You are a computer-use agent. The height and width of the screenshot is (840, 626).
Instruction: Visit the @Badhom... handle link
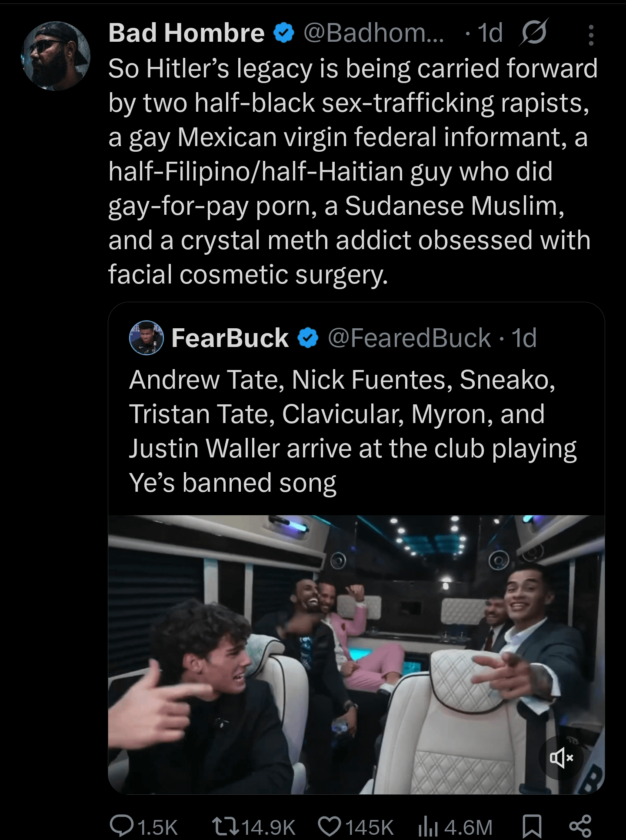click(373, 33)
